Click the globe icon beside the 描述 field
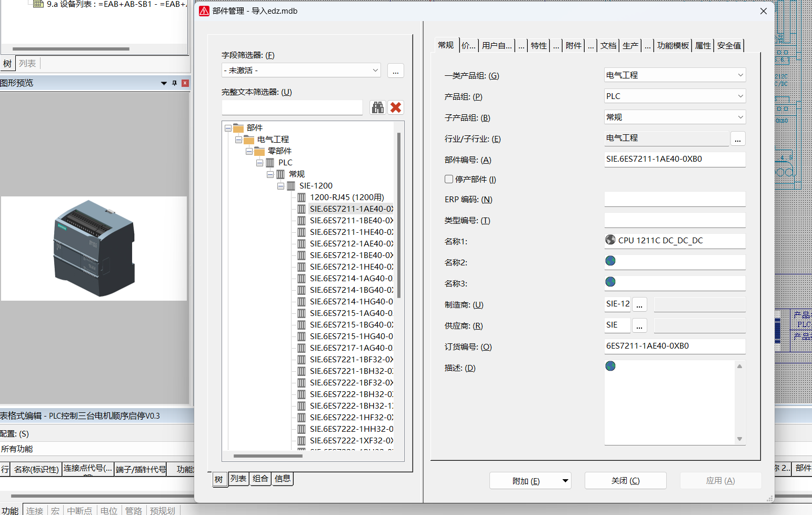Screen dimensions: 812x515 coord(610,365)
